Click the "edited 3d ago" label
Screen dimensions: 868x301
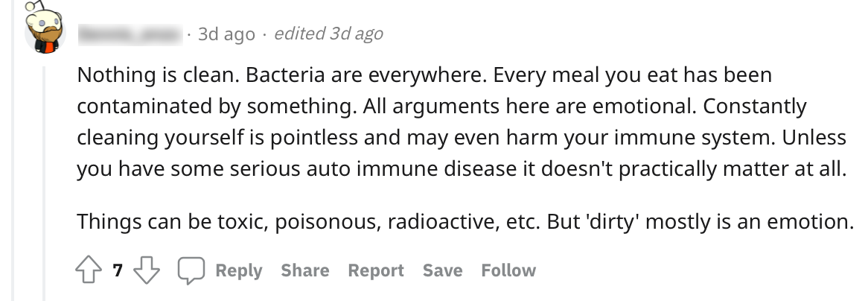tap(328, 34)
